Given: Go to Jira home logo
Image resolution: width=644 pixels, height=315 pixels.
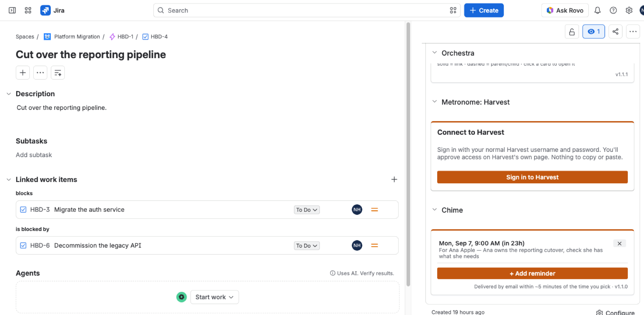Looking at the screenshot, I should [x=52, y=10].
